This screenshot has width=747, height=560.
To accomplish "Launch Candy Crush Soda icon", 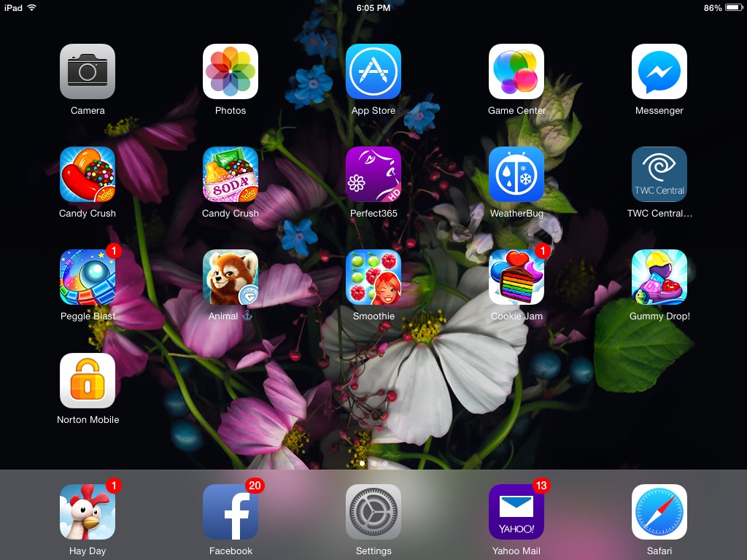I will [x=230, y=174].
